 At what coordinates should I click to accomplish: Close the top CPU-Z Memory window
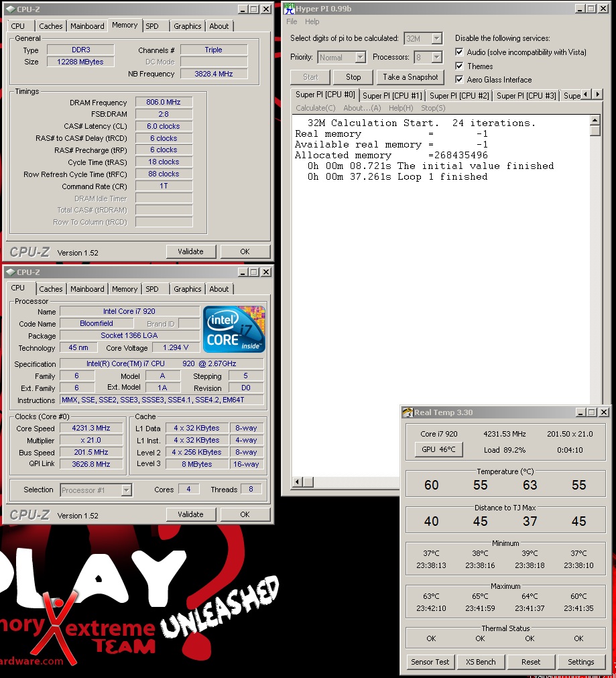point(266,9)
